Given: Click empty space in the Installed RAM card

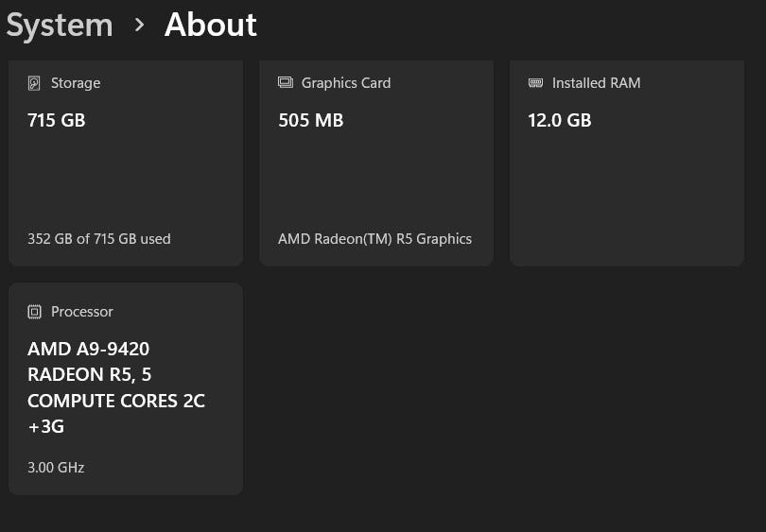Looking at the screenshot, I should pos(626,189).
